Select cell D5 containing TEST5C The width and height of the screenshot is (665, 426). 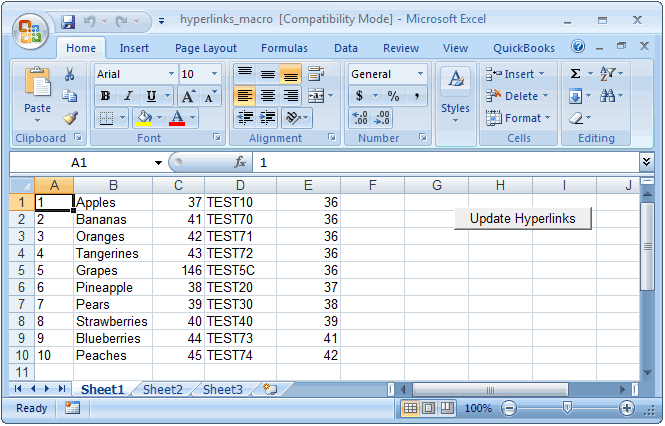[240, 270]
